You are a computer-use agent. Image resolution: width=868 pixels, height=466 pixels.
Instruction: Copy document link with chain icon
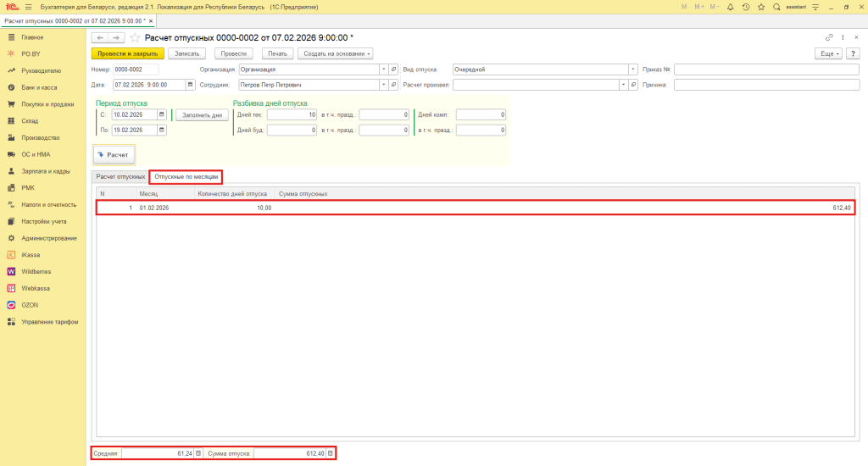click(x=829, y=38)
